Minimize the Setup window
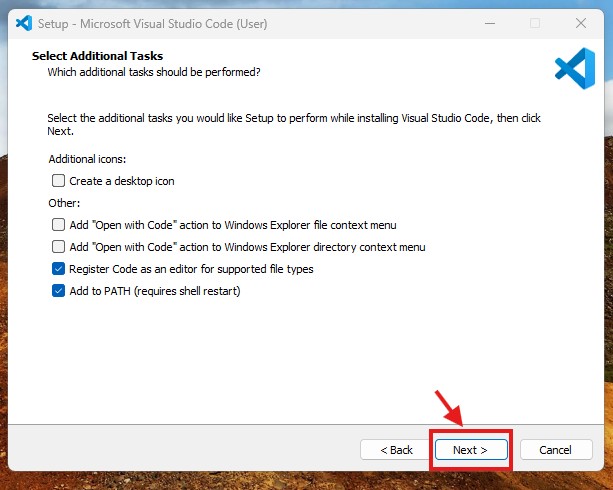Screen dimensions: 613x490 click(488, 22)
